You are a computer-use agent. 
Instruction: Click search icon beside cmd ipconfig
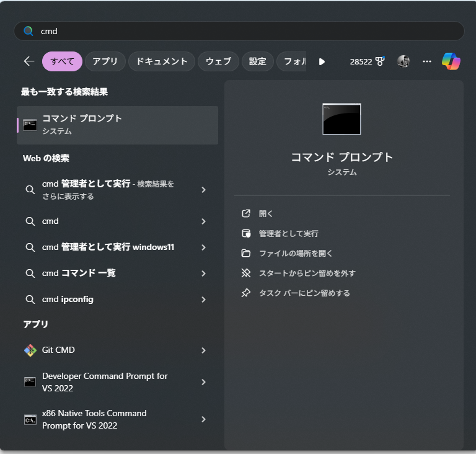(30, 300)
